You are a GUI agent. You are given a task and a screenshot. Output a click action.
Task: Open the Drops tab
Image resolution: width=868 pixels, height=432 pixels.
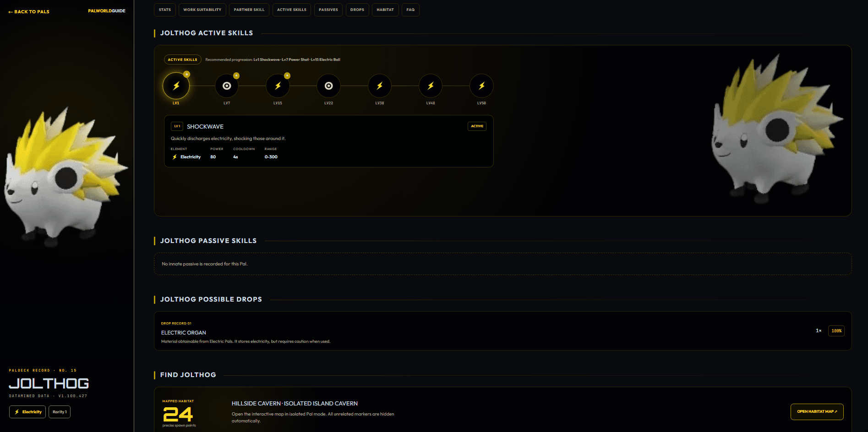tap(357, 10)
